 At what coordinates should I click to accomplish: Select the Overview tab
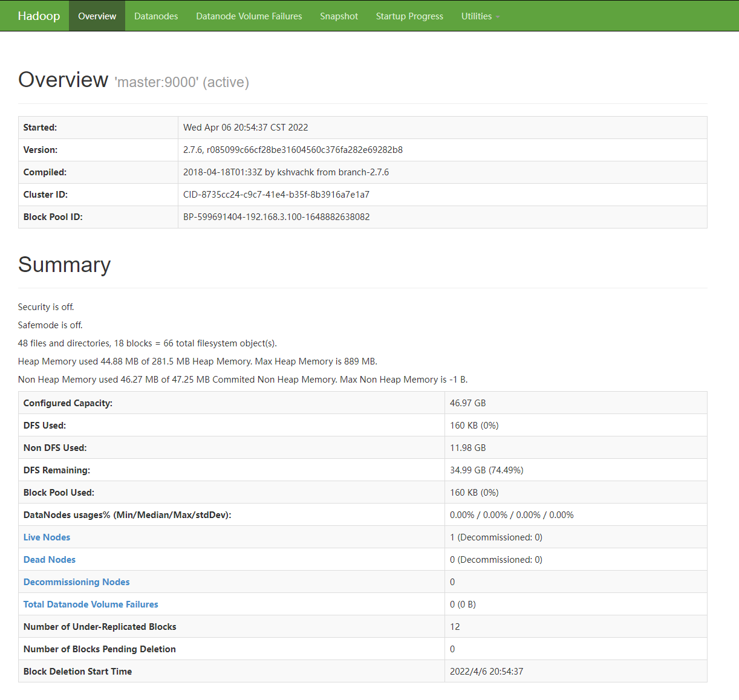click(97, 16)
